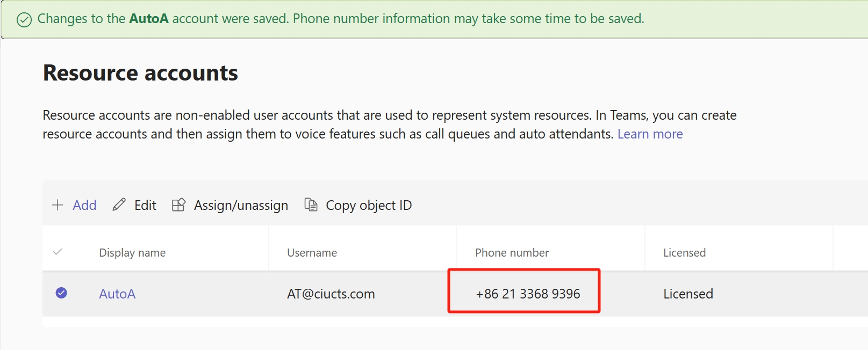Click the Copy object ID icon
The height and width of the screenshot is (350, 868).
click(x=311, y=205)
